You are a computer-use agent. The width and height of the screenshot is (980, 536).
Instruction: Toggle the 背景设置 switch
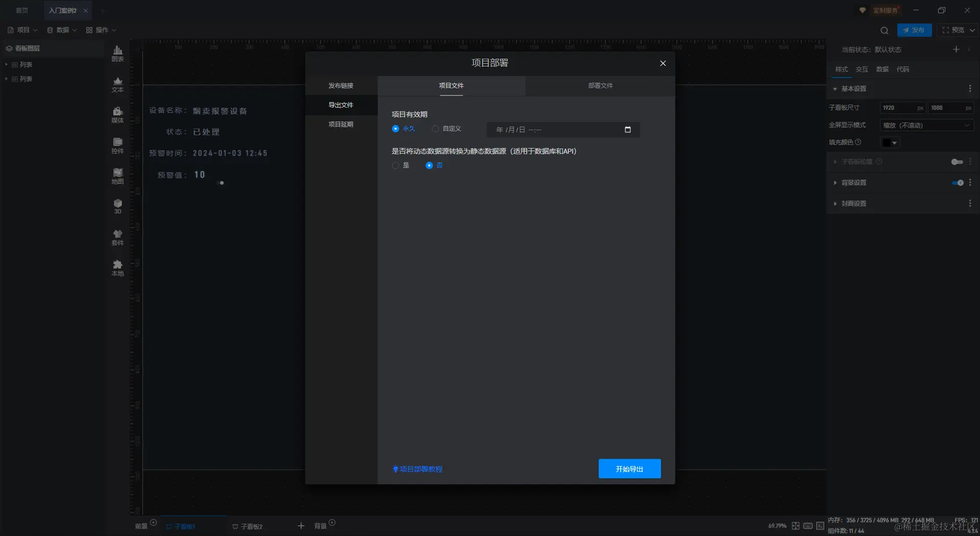(958, 183)
